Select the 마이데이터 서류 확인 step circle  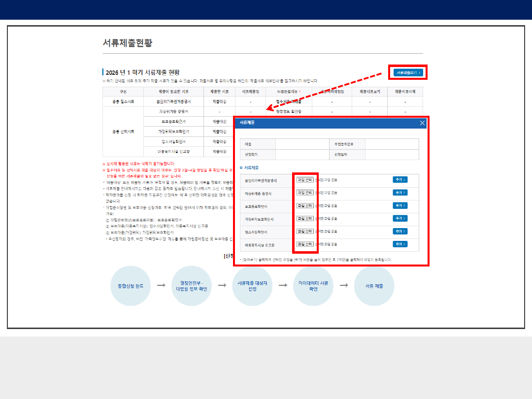313,286
